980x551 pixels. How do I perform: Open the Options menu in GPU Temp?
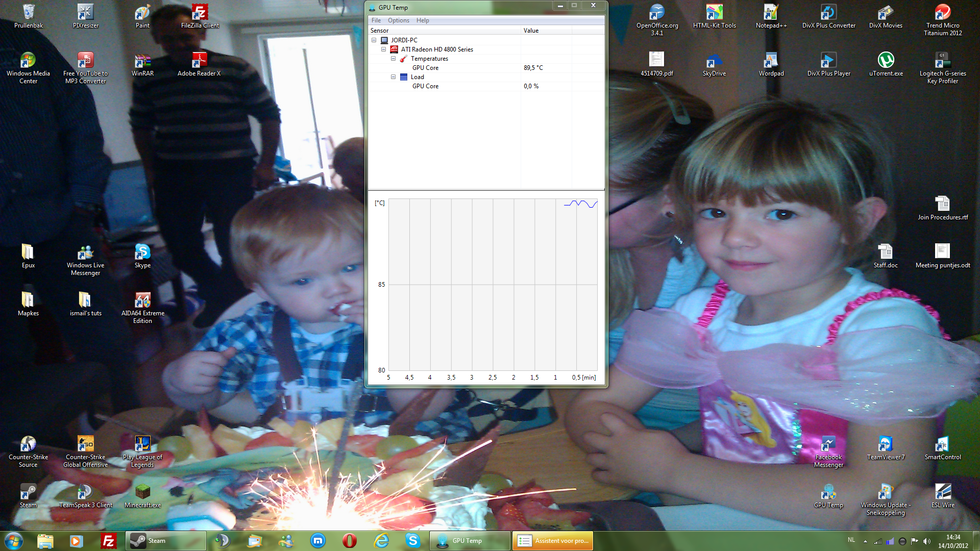coord(398,20)
